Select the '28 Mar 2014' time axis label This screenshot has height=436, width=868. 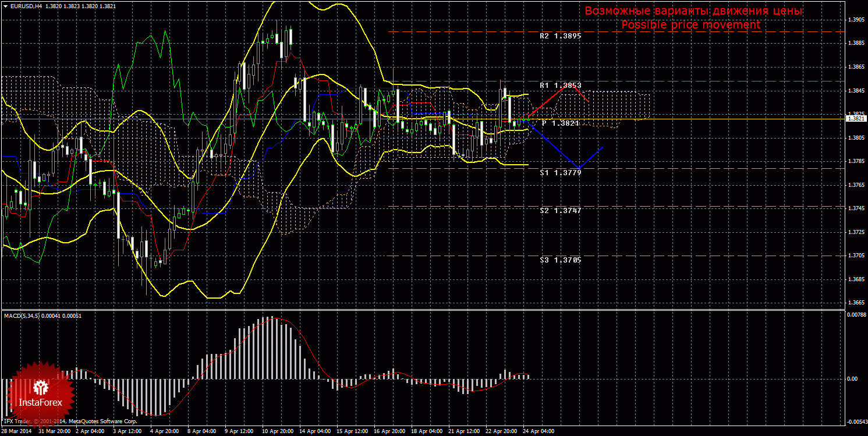click(x=17, y=432)
